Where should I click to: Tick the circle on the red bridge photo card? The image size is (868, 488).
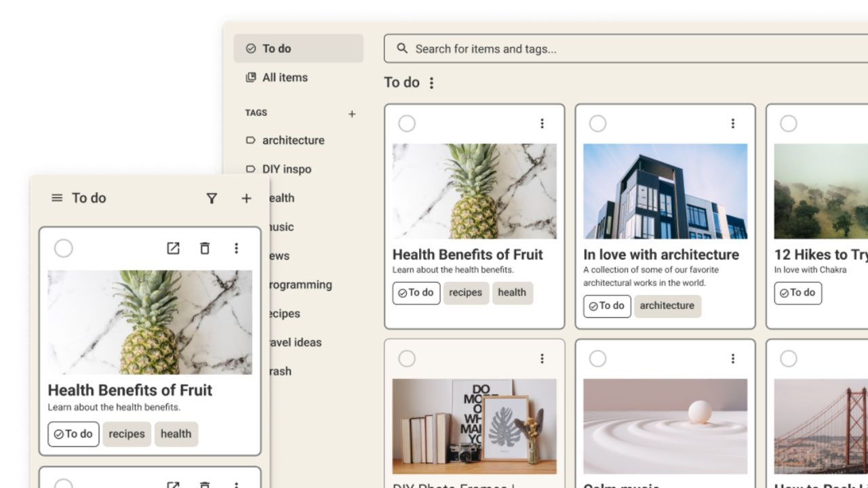788,359
